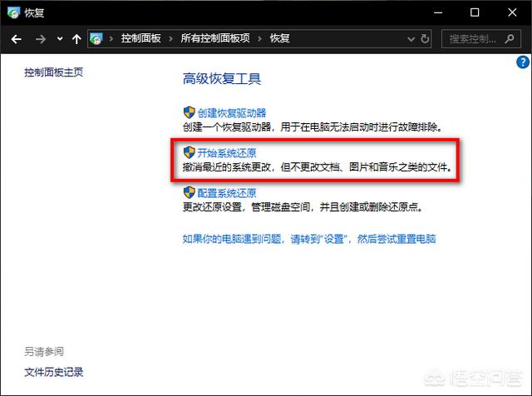Open 文件历史记录 link
The image size is (532, 396).
53,372
